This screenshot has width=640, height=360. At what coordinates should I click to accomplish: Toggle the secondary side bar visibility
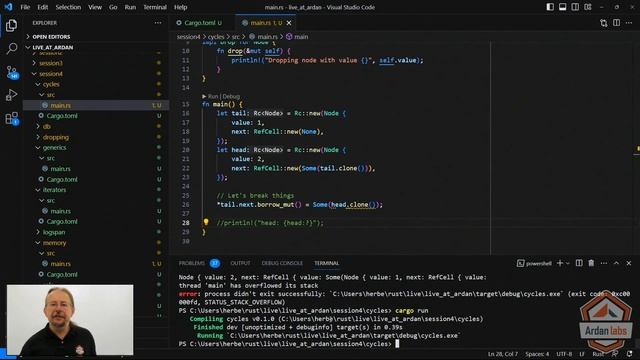(575, 7)
